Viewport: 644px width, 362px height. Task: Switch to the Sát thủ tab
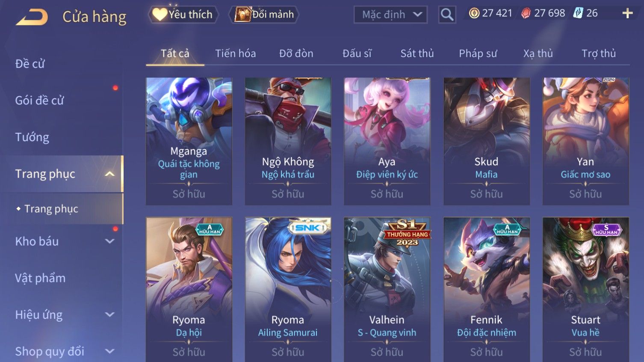(417, 53)
